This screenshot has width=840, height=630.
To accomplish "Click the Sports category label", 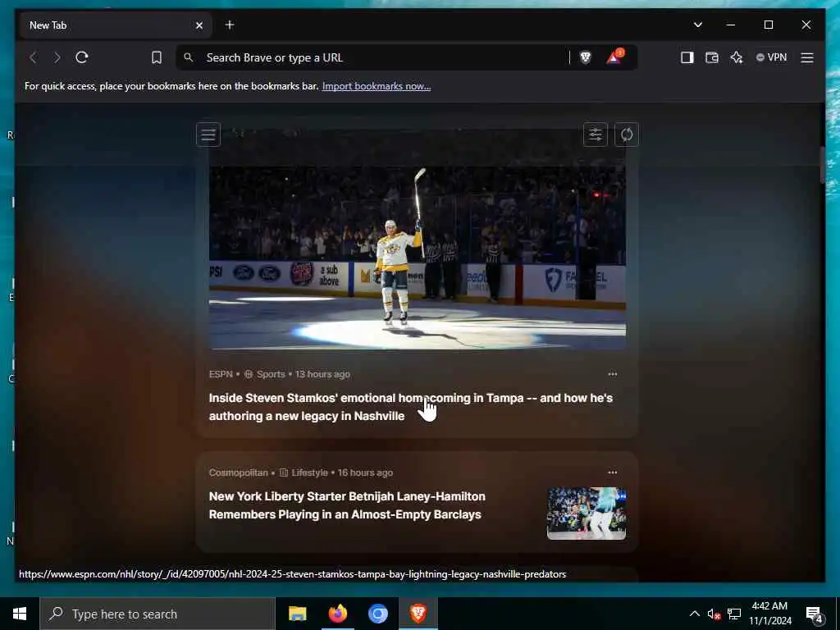I will click(x=271, y=374).
